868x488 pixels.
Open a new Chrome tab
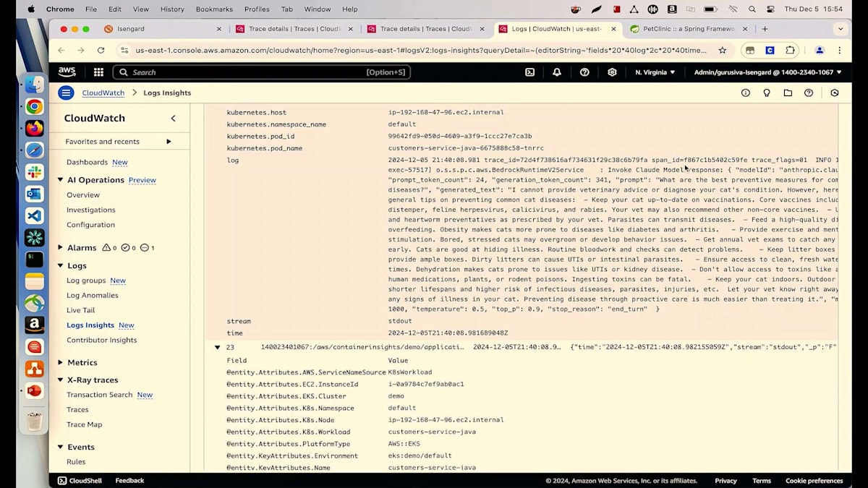point(765,29)
